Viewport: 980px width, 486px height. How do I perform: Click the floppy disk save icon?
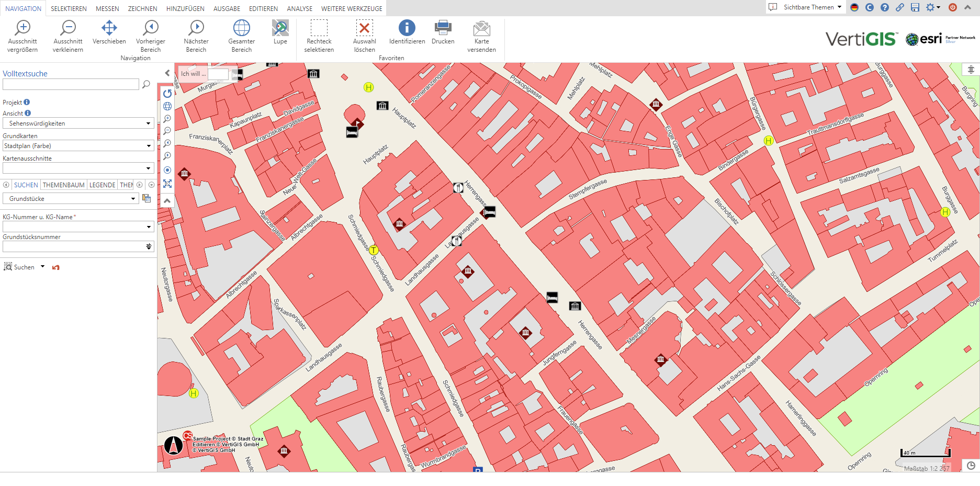pos(915,7)
